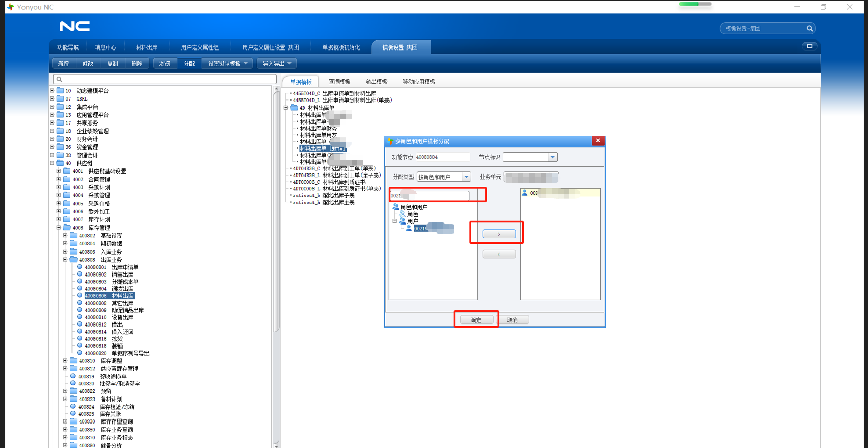Viewport: 868px width, 448px height.
Task: Open the 查询模板 tab
Action: coord(339,82)
